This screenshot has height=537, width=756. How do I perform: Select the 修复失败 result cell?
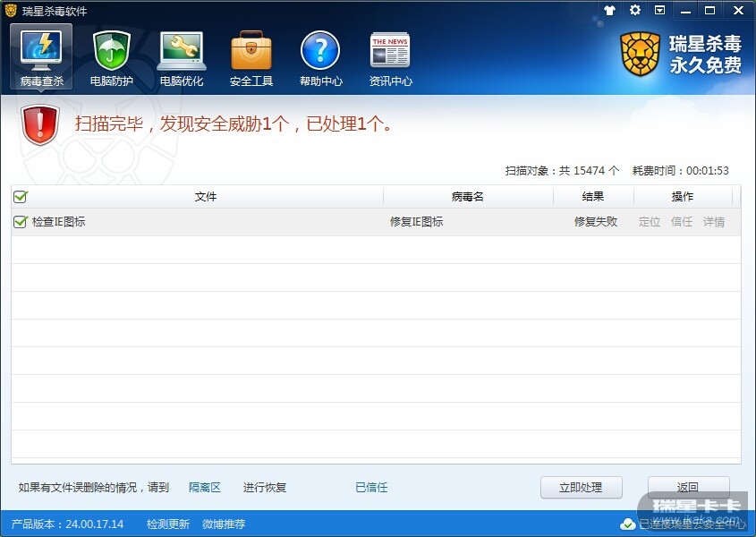596,221
